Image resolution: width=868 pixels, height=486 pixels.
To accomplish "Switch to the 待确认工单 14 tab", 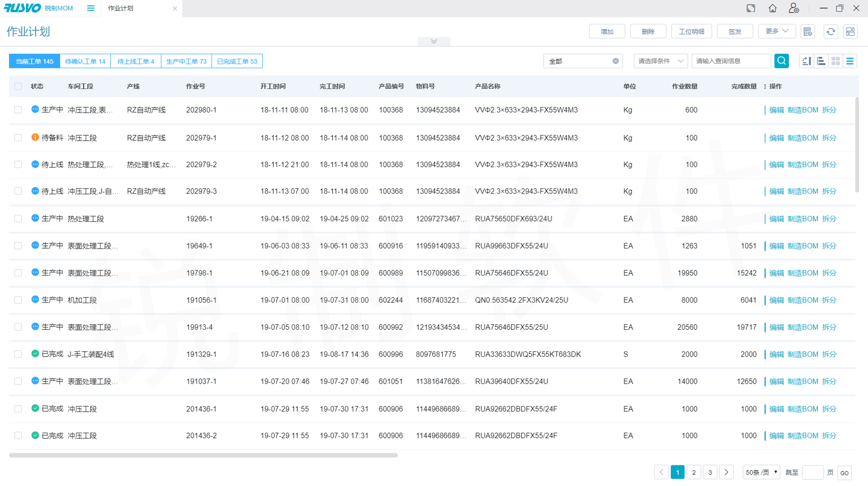I will tap(85, 61).
